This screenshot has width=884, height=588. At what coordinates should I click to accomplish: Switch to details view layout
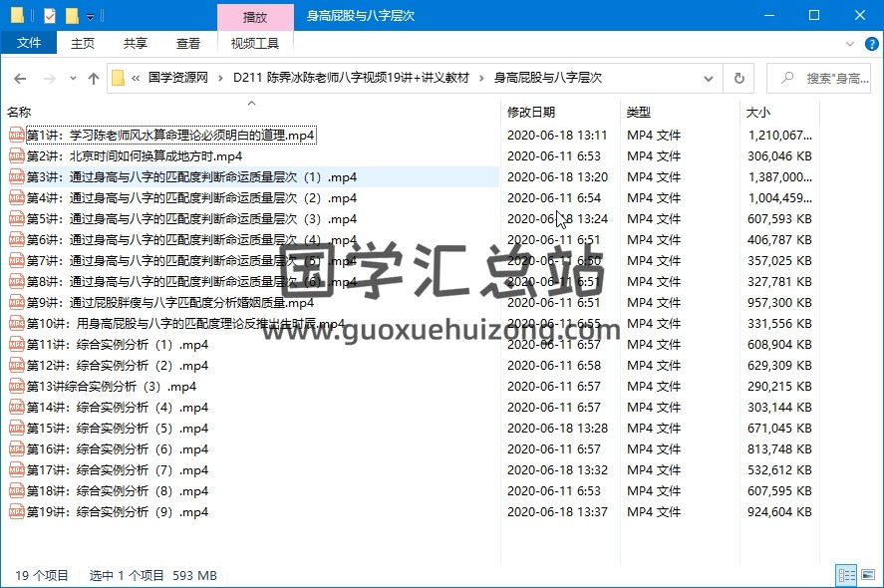(x=845, y=575)
